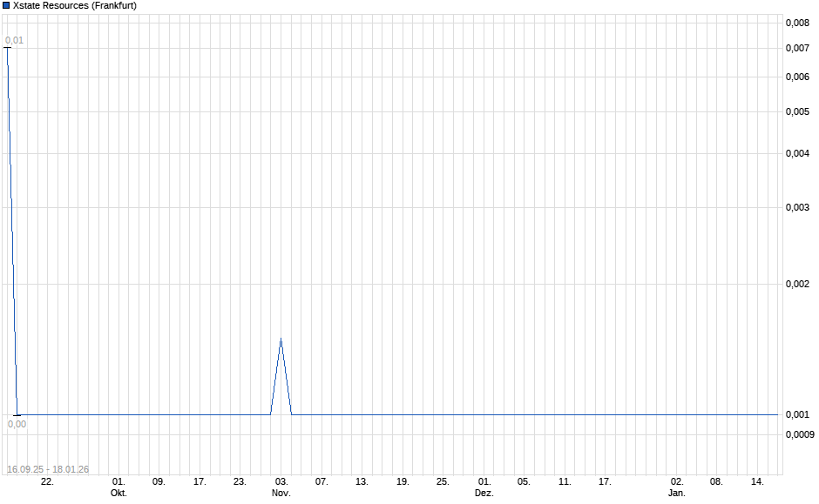The height and width of the screenshot is (504, 819).
Task: Click the price spike peak near 03. Nov.
Action: (281, 338)
